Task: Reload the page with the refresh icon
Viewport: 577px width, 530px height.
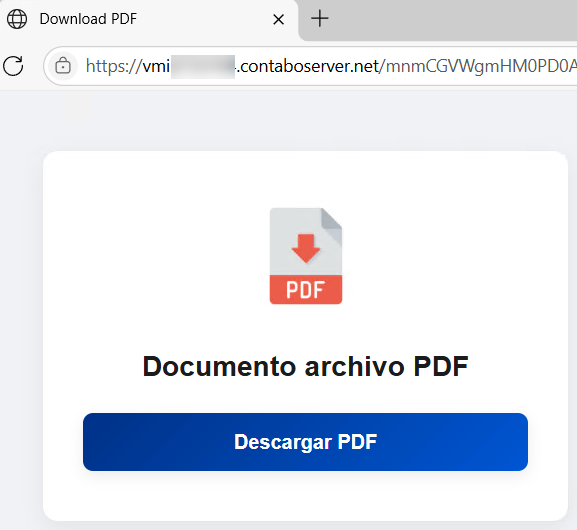Action: tap(13, 66)
